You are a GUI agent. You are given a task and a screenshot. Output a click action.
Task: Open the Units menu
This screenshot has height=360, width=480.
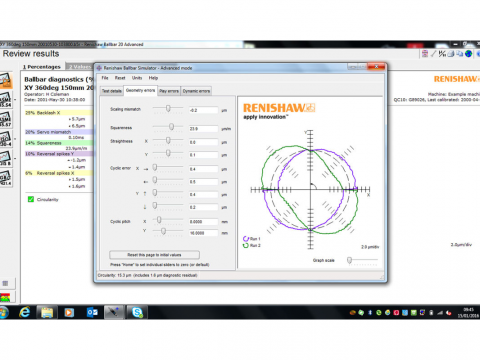click(137, 78)
